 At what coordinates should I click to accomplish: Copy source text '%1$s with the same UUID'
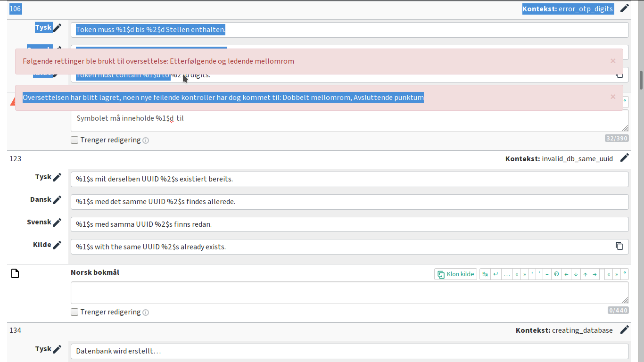tap(619, 246)
